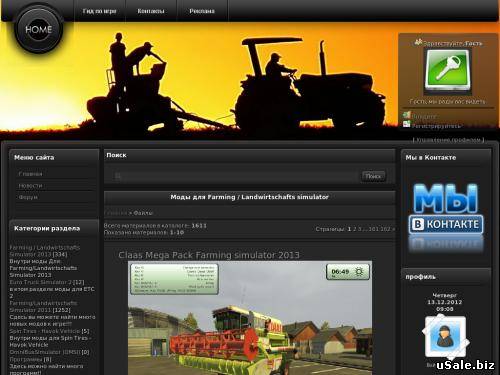This screenshot has height=375, width=500.
Task: Click the Поиск search button
Action: pos(373,176)
